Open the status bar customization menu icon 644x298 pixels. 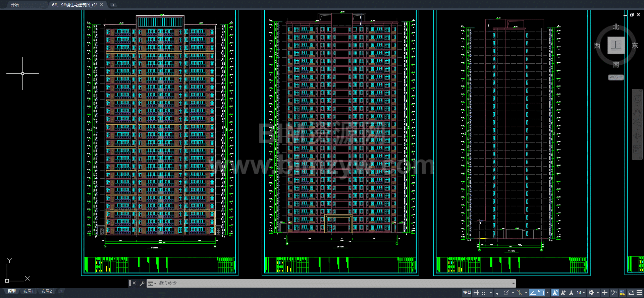[x=639, y=293]
